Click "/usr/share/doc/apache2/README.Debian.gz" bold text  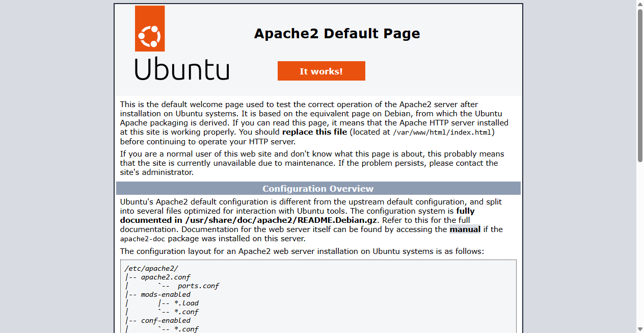pyautogui.click(x=281, y=220)
